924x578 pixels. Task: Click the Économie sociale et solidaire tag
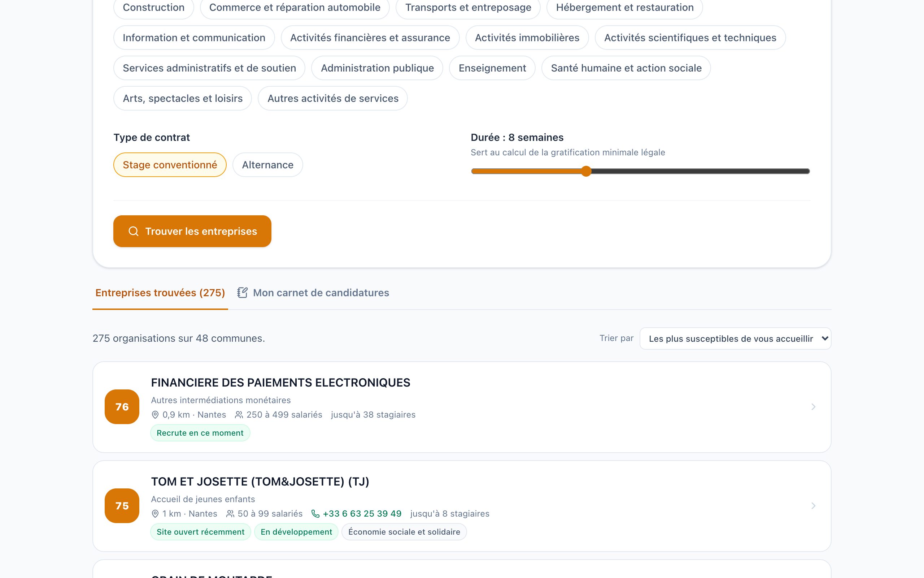pyautogui.click(x=404, y=532)
